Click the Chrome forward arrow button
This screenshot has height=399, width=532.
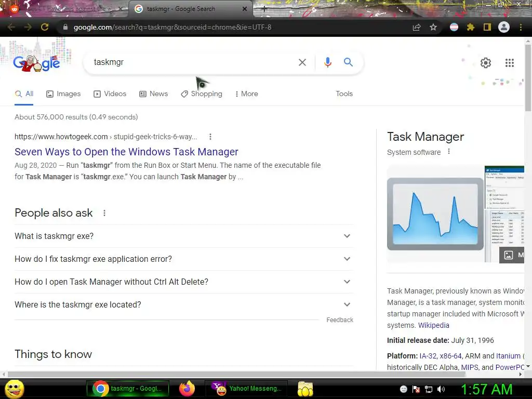(28, 27)
